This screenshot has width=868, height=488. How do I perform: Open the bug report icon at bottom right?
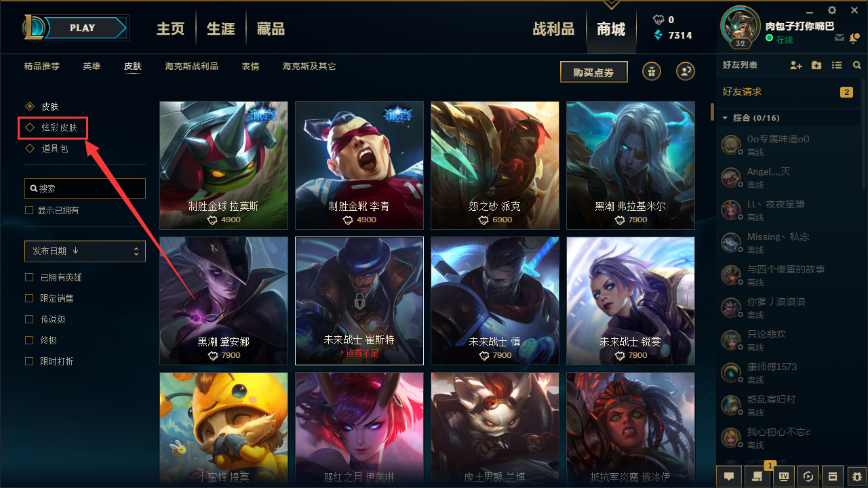pos(857,476)
